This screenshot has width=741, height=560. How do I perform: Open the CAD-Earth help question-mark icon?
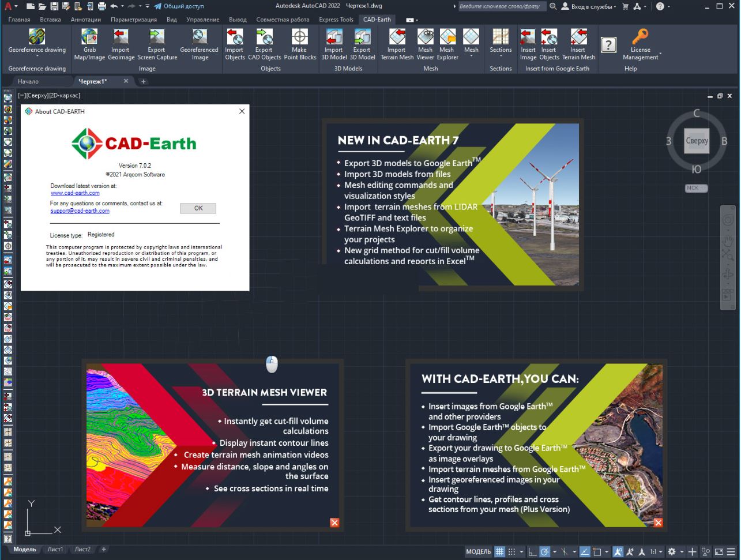[x=608, y=45]
